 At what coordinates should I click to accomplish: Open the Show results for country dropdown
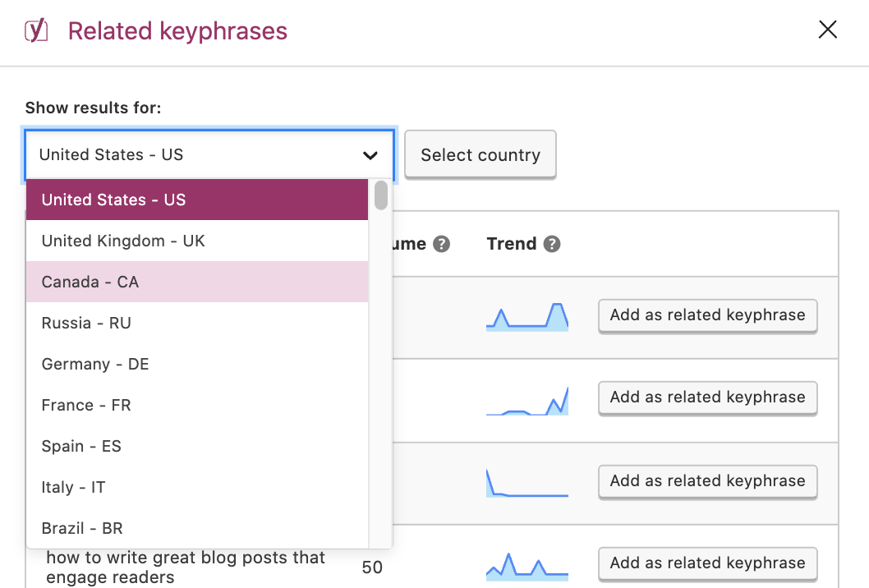209,154
